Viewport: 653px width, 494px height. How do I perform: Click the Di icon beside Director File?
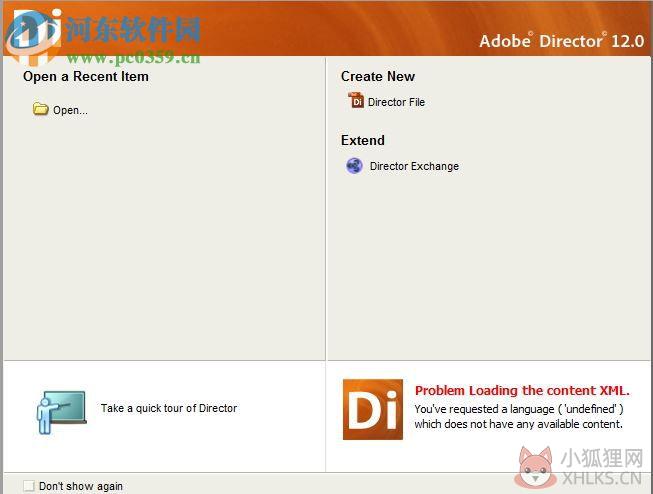tap(356, 100)
